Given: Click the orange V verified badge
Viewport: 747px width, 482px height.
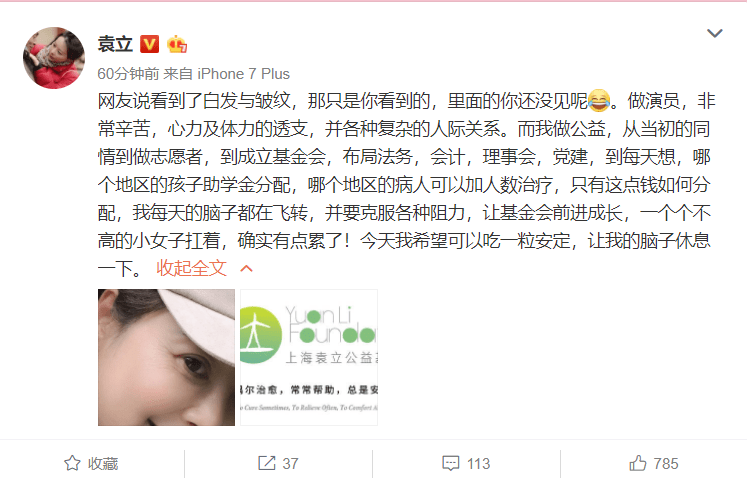Looking at the screenshot, I should 149,44.
